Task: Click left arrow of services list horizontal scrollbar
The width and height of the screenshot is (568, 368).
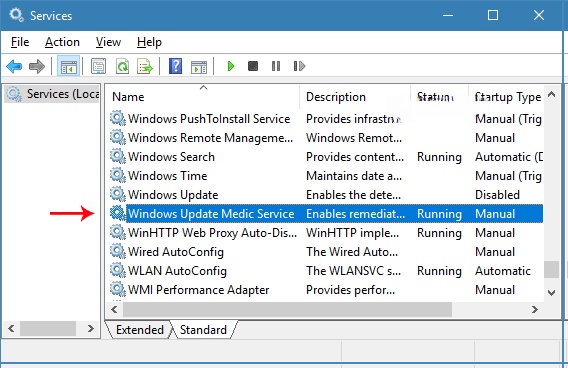Action: (114, 309)
